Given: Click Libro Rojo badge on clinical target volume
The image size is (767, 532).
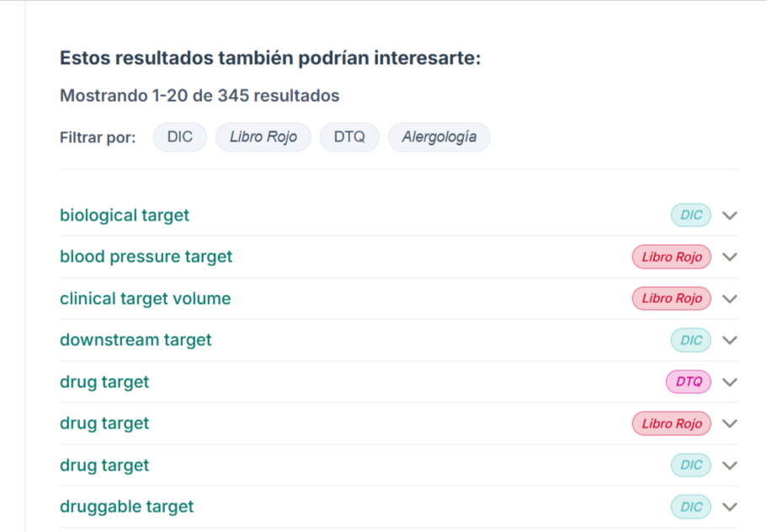Looking at the screenshot, I should click(671, 299).
